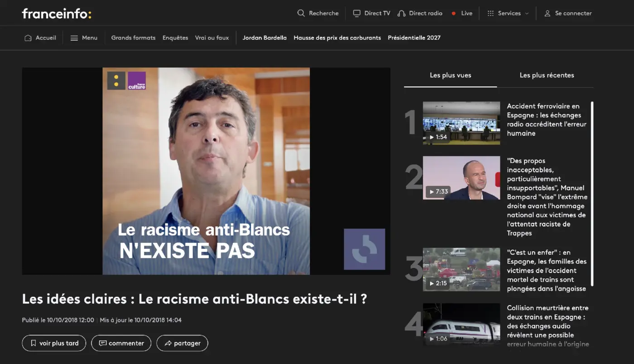Screen dimensions: 634x364
Task: Click the play icon on 1:54 video
Action: tap(432, 137)
